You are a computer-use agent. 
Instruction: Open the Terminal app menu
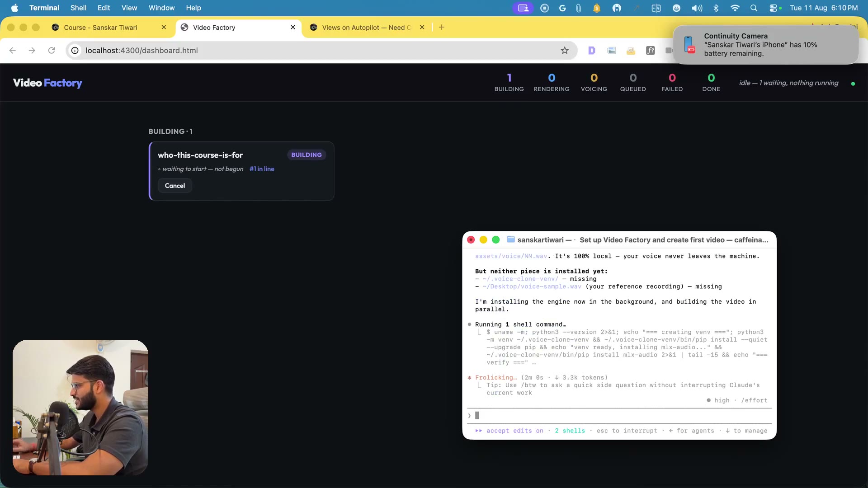point(44,8)
